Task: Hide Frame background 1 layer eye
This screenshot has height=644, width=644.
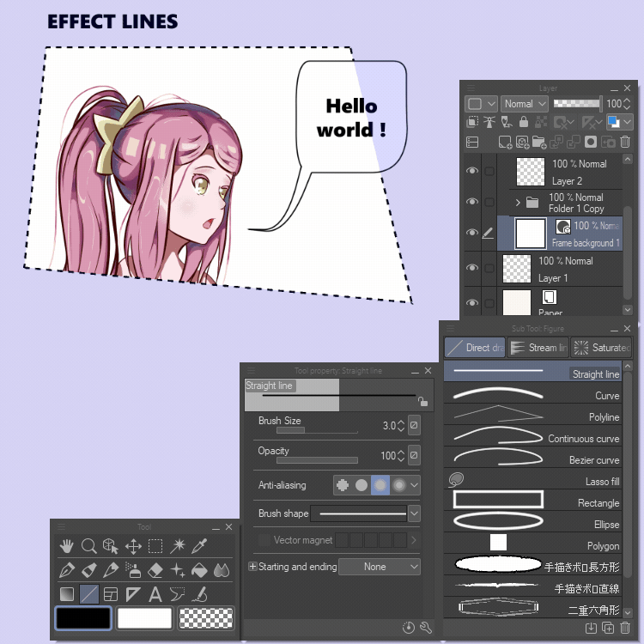Action: tap(472, 233)
